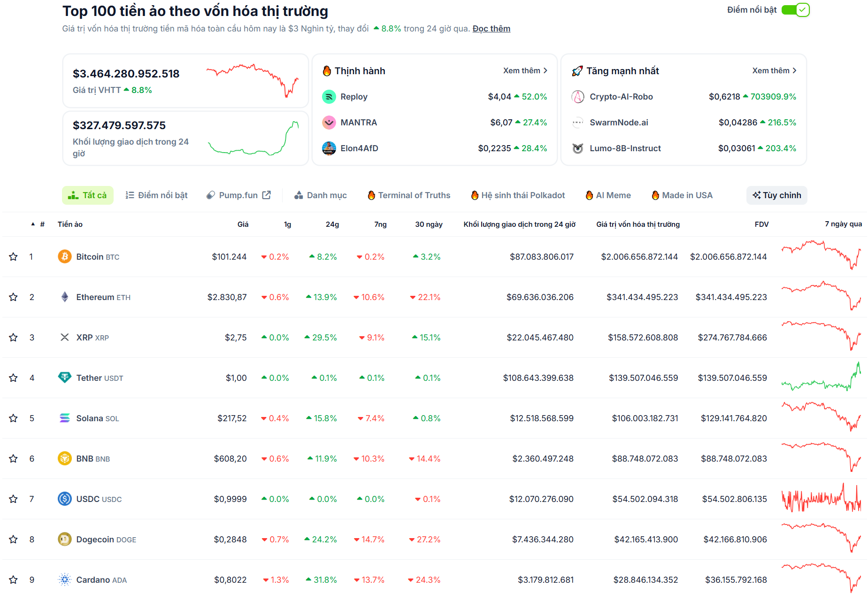This screenshot has height=594, width=868.
Task: Open the Made in USA tab
Action: tap(682, 195)
